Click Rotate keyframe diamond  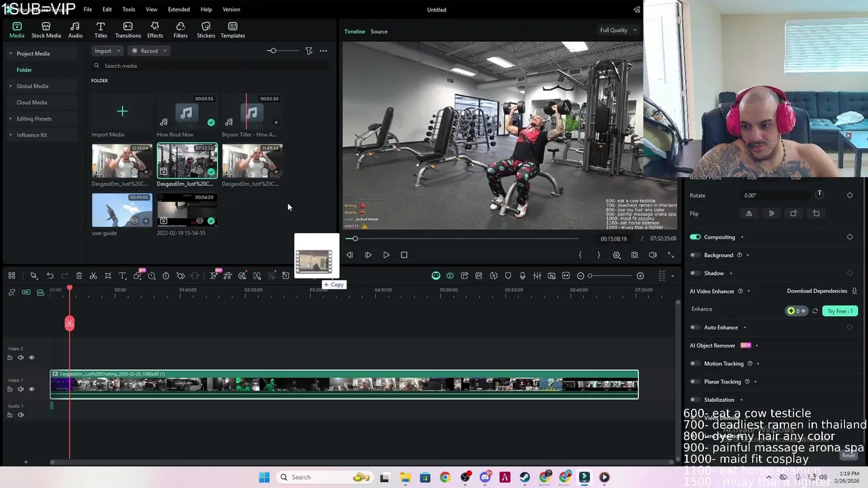pyautogui.click(x=850, y=195)
